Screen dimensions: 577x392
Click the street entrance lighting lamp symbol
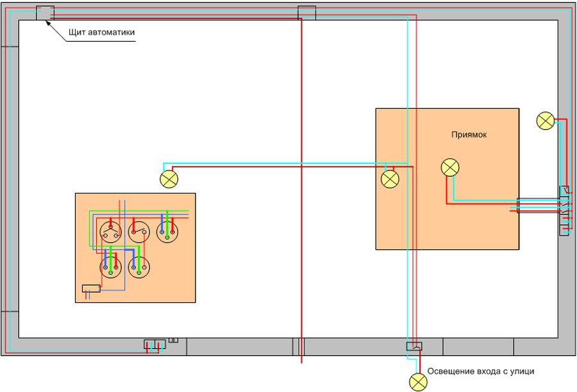tap(418, 382)
